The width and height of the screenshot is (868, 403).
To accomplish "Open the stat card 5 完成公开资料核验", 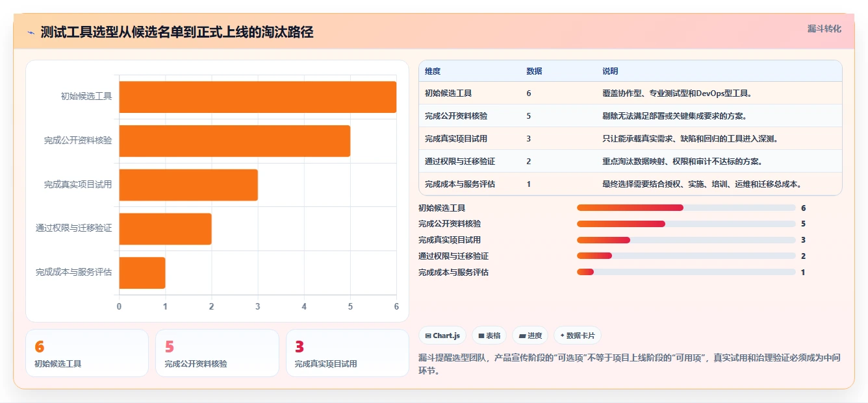I will tap(217, 353).
